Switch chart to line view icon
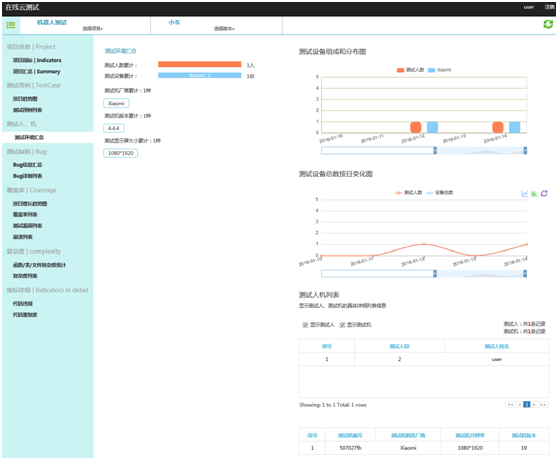Screen dimensions: 558x460 (x=525, y=194)
